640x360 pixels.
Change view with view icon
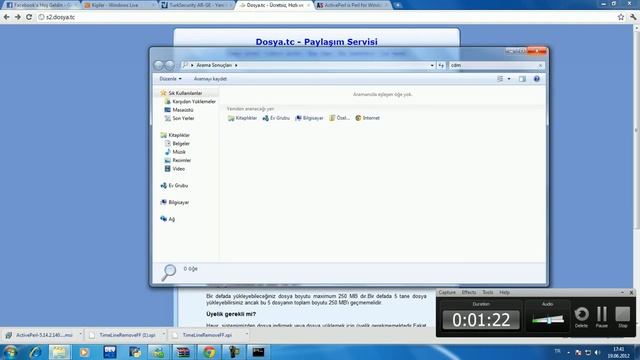pyautogui.click(x=500, y=79)
